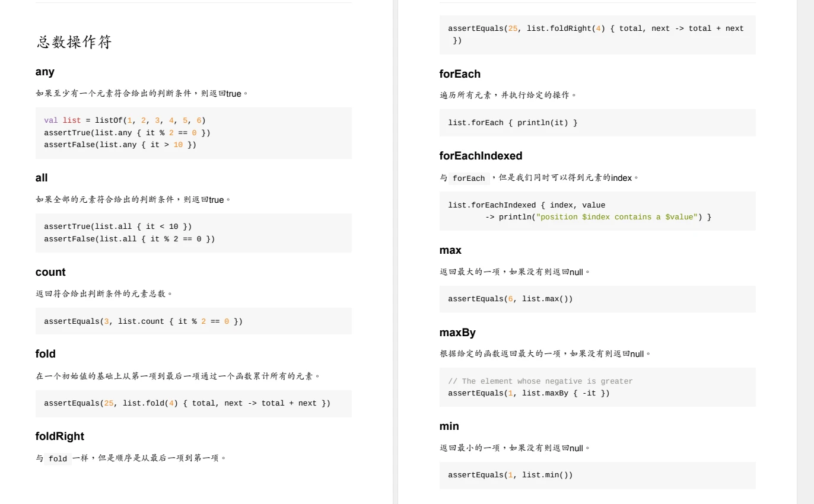Screen dimensions: 814x504
Task: Click code line assertFalse(list.all { it % 2 == 0 })
Action: click(x=129, y=239)
